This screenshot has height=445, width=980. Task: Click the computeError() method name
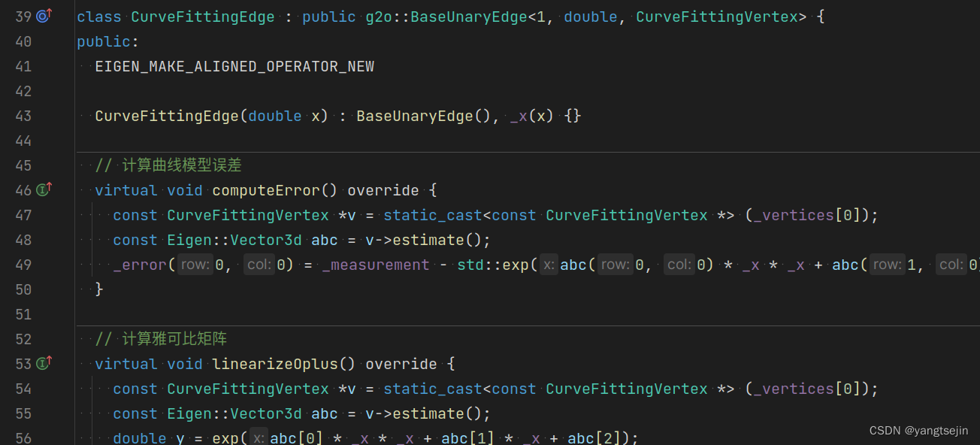(275, 190)
